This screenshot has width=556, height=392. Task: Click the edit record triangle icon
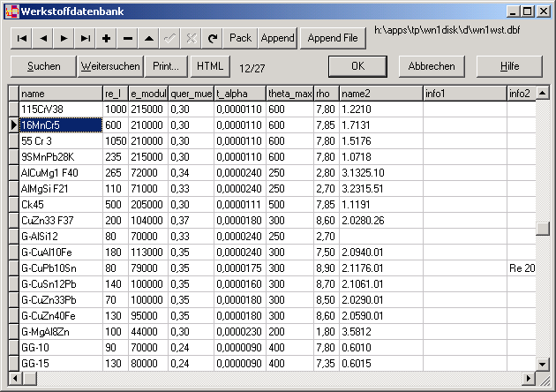click(149, 38)
